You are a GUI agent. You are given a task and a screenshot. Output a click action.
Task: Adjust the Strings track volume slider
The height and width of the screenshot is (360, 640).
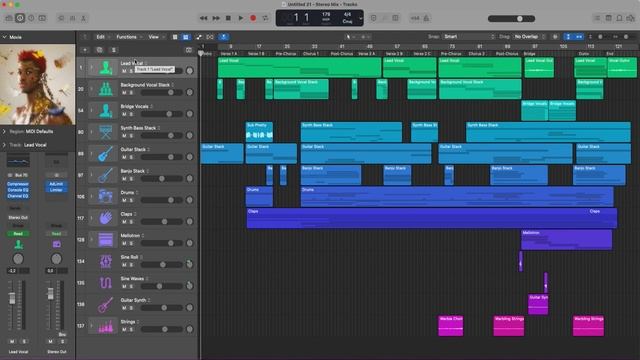coord(162,329)
